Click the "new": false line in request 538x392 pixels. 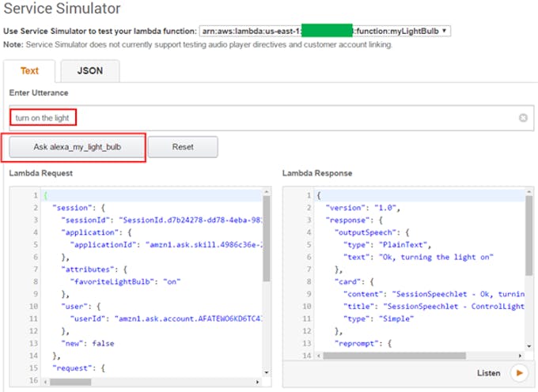[88, 343]
